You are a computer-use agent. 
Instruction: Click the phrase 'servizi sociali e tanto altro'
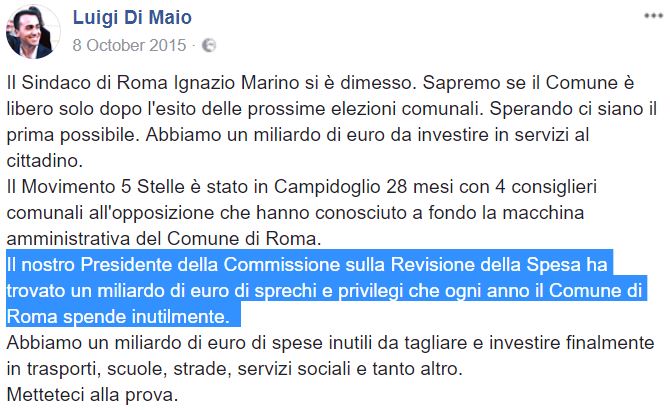(349, 368)
